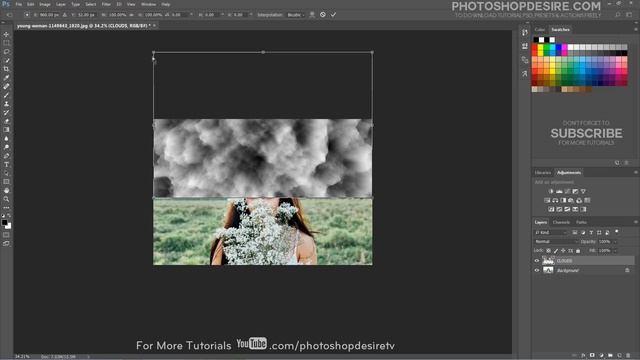This screenshot has width=640, height=360.
Task: Click the Edit Toolbar three-dots icon
Action: (6, 207)
